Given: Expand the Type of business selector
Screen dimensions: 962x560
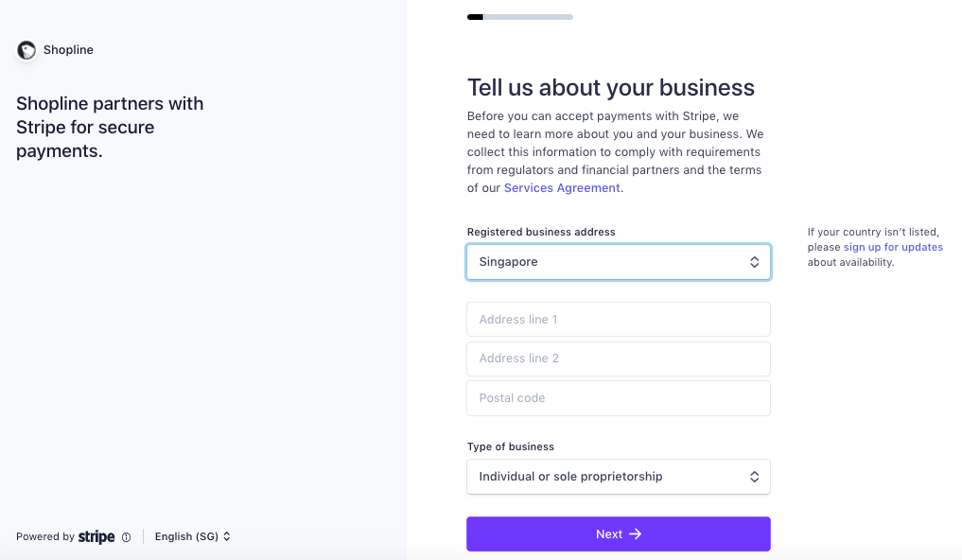Looking at the screenshot, I should tap(619, 477).
